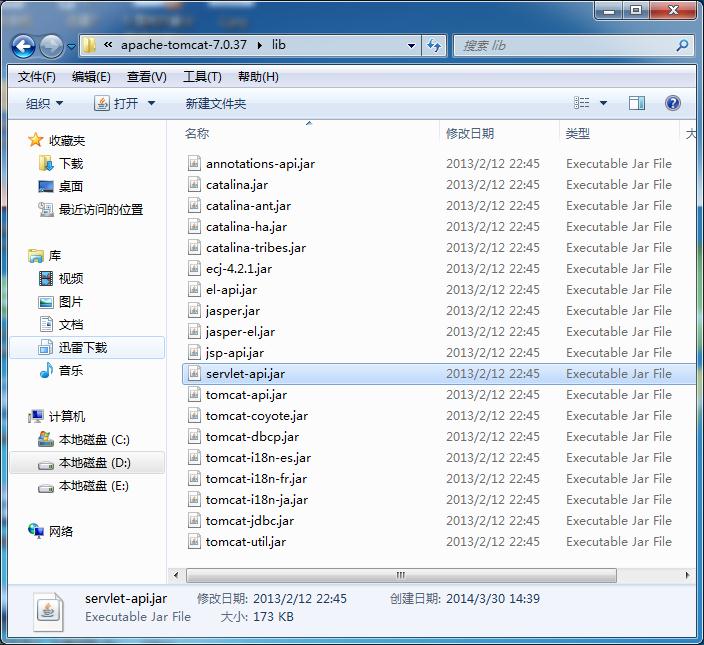Open the 帮助(H) menu
This screenshot has height=645, width=704.
(x=258, y=77)
